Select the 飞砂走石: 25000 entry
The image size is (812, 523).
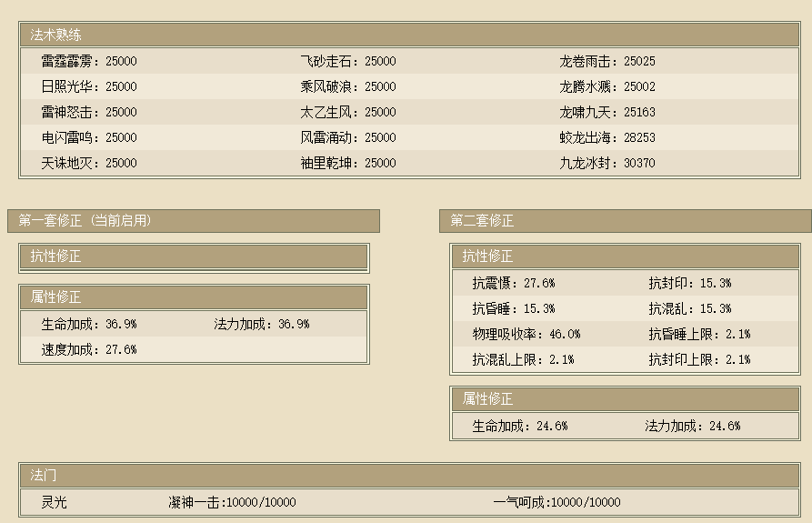pos(348,62)
